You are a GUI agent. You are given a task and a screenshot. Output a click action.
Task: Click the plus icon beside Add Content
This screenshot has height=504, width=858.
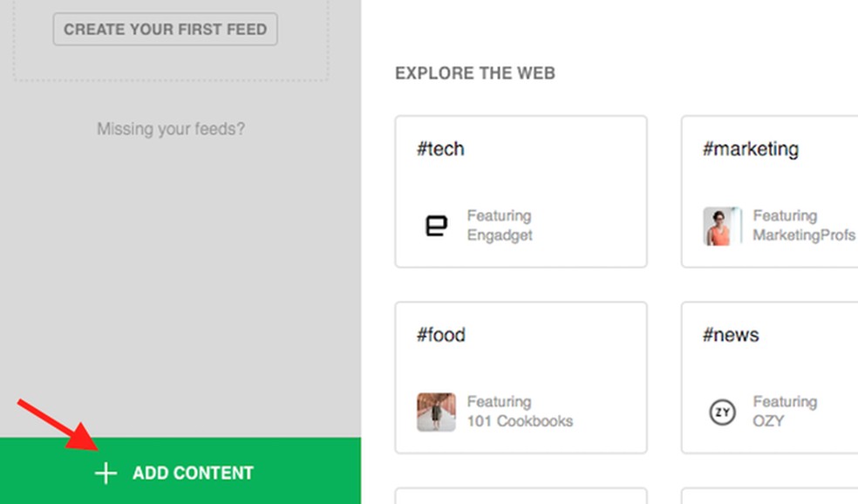coord(106,473)
